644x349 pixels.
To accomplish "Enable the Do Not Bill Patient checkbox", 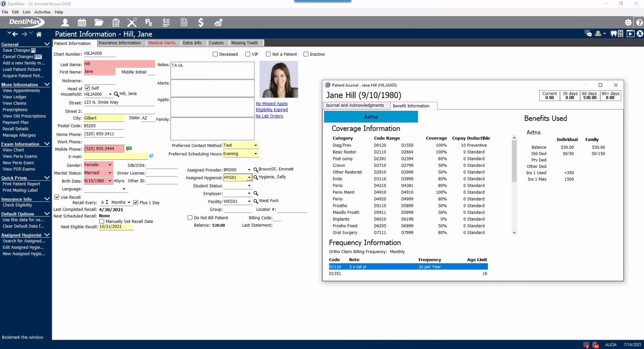I will click(190, 217).
